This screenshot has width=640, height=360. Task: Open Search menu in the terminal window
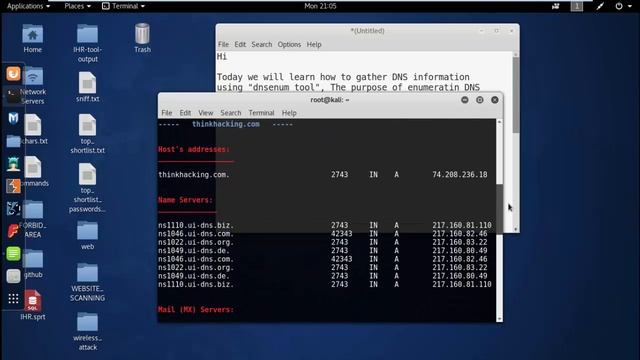pyautogui.click(x=231, y=113)
